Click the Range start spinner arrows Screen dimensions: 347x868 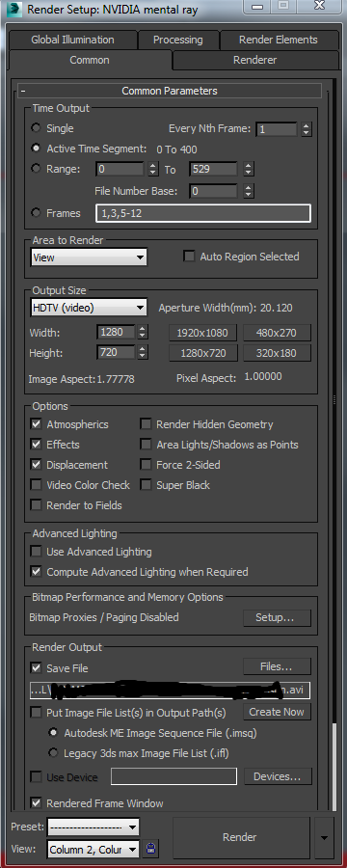[x=153, y=169]
